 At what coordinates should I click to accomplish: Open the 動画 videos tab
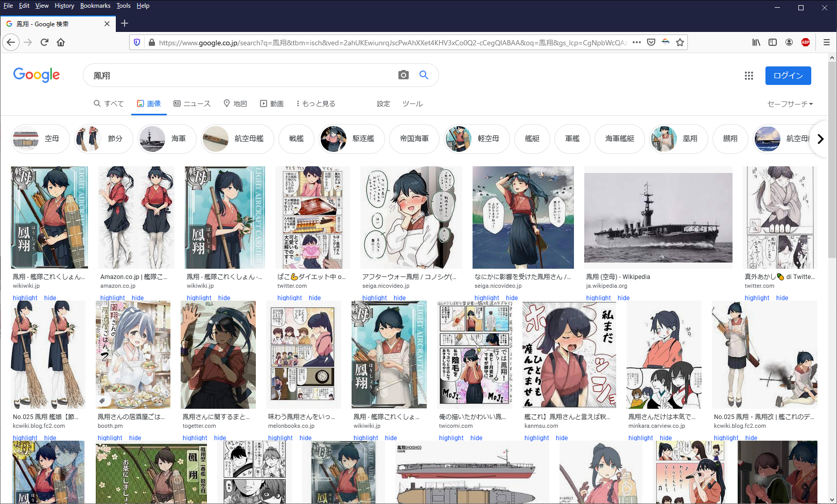click(272, 103)
